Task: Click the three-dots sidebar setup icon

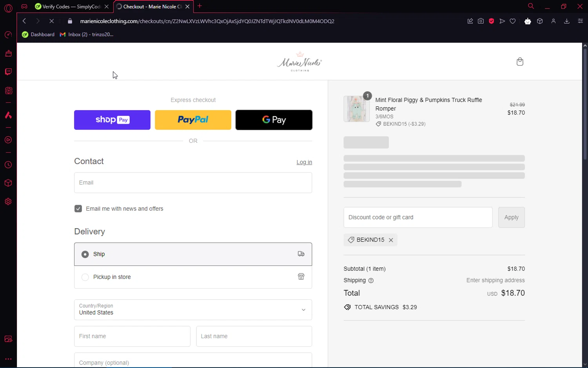Action: point(8,359)
